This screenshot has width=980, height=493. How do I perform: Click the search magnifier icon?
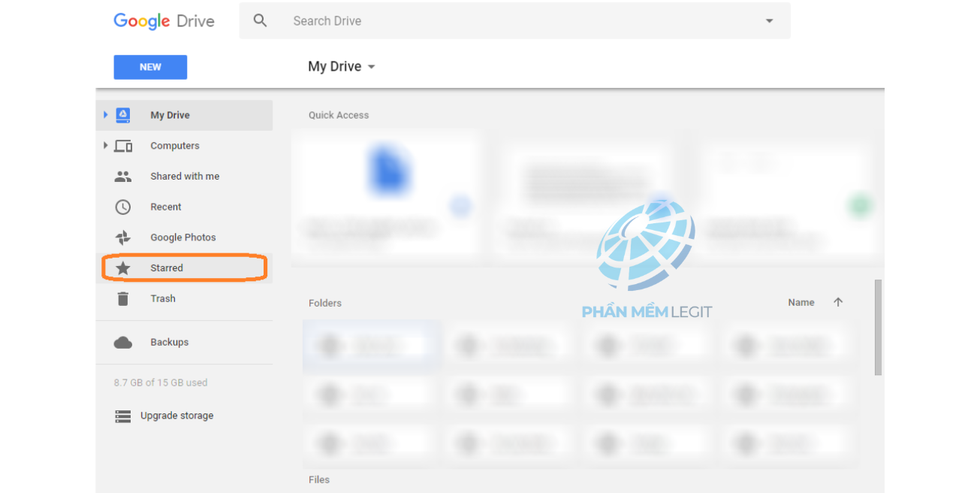coord(261,21)
